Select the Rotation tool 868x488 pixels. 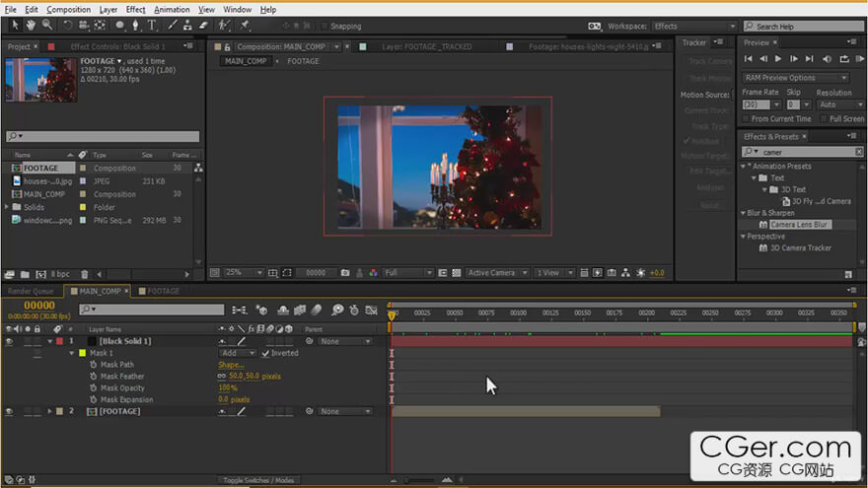click(x=67, y=26)
